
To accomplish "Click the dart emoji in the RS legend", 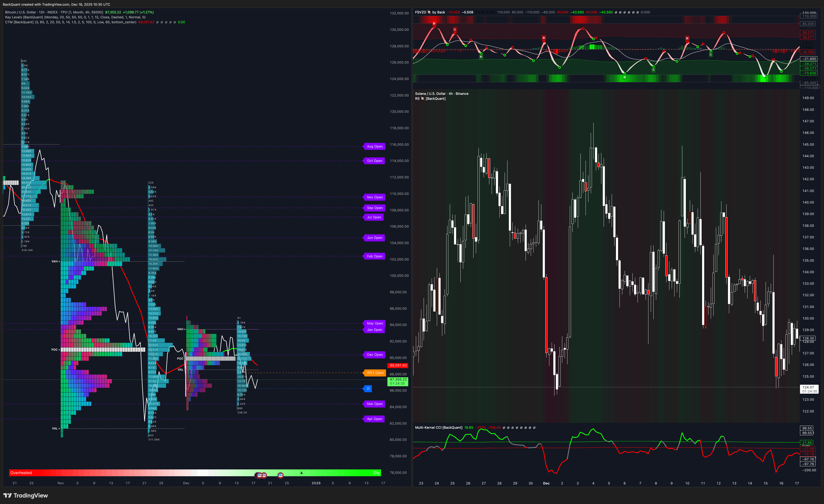I will [x=422, y=99].
